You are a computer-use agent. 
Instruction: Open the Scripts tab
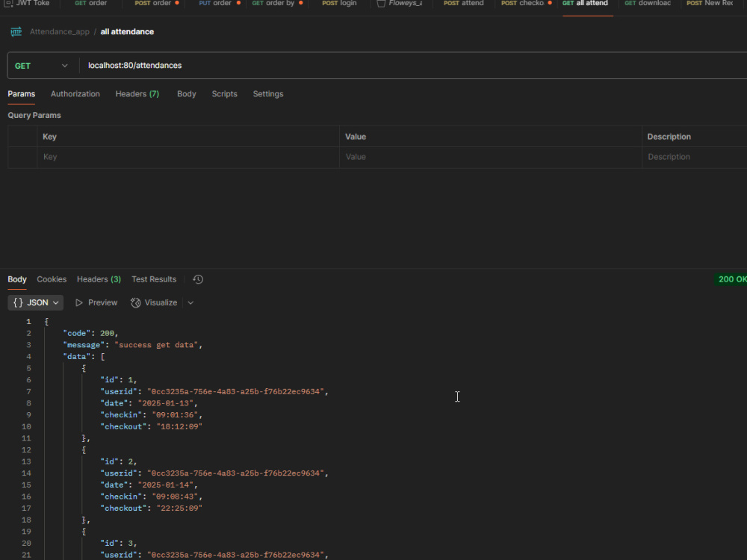(x=224, y=94)
